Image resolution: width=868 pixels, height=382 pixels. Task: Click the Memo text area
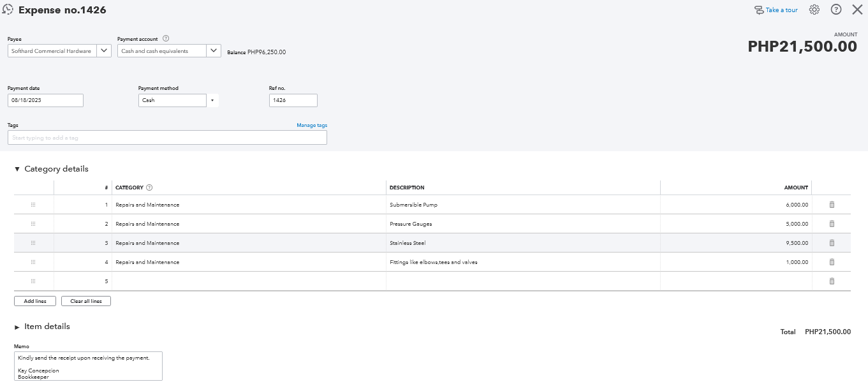tap(88, 366)
